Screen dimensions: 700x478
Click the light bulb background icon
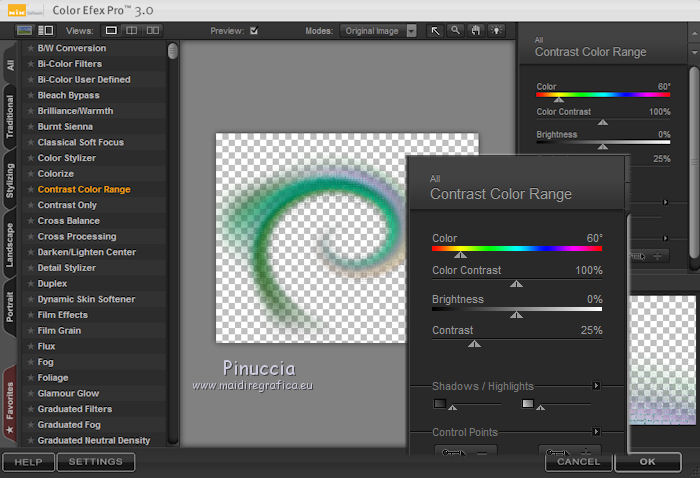(496, 30)
